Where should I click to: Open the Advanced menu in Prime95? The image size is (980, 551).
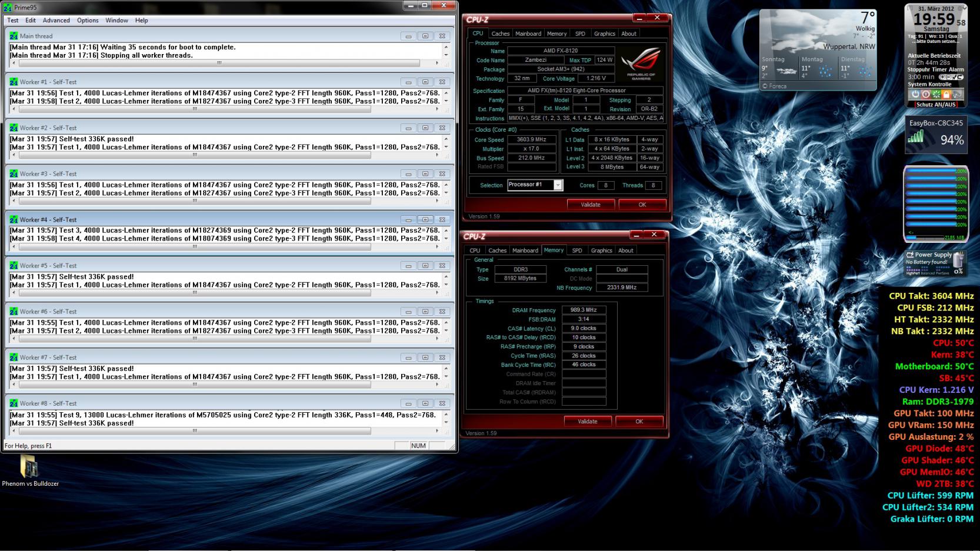[56, 21]
